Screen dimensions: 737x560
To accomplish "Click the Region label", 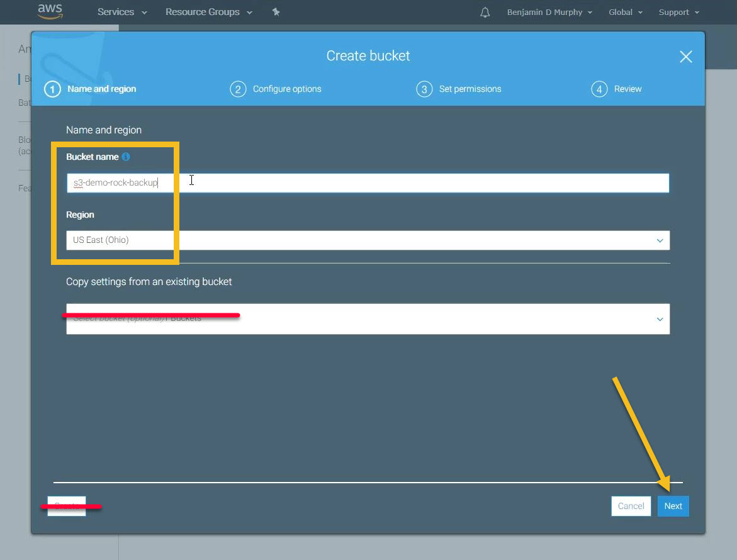I will pyautogui.click(x=80, y=215).
